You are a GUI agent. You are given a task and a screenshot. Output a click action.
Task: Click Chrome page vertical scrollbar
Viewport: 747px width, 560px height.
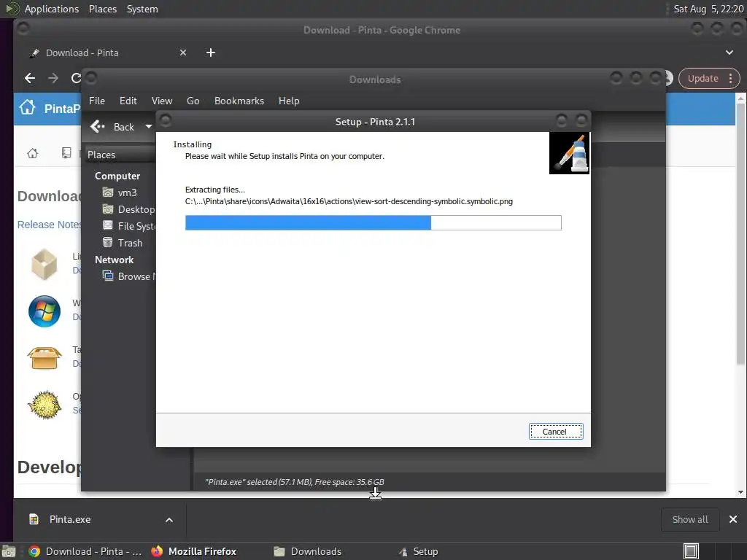pos(740,233)
